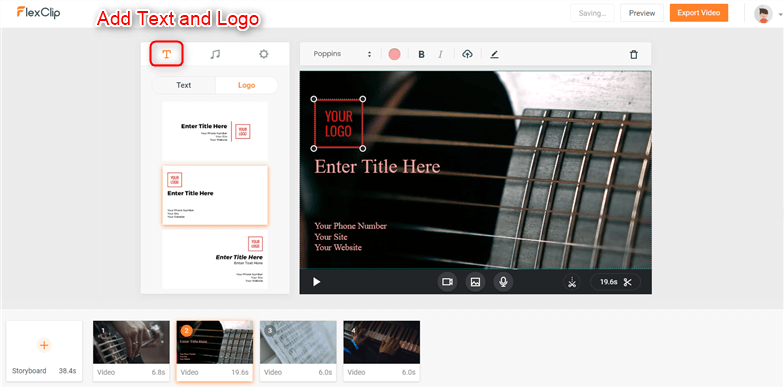Click the Export Video button
This screenshot has width=784, height=388.
click(699, 13)
